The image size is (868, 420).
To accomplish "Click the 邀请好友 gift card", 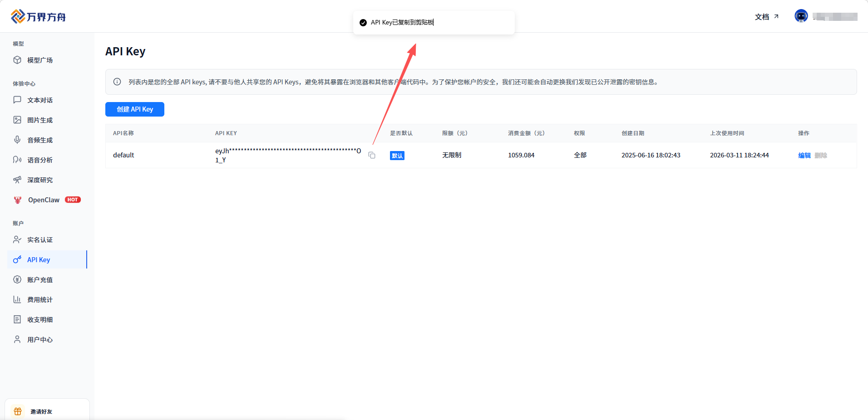I will (x=41, y=411).
